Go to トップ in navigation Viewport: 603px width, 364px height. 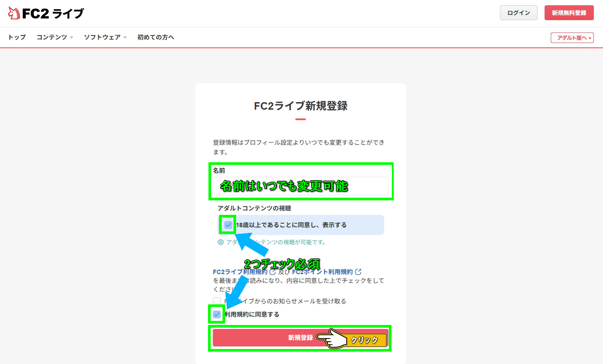(x=17, y=37)
